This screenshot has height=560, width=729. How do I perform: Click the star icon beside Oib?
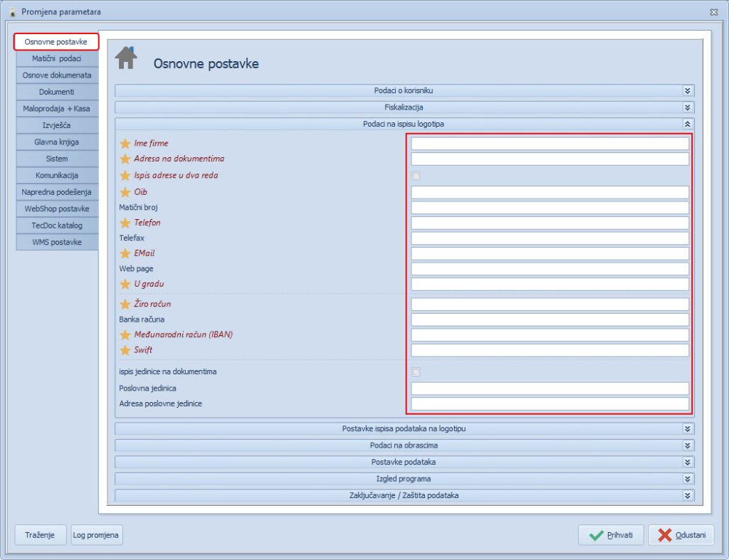point(125,192)
